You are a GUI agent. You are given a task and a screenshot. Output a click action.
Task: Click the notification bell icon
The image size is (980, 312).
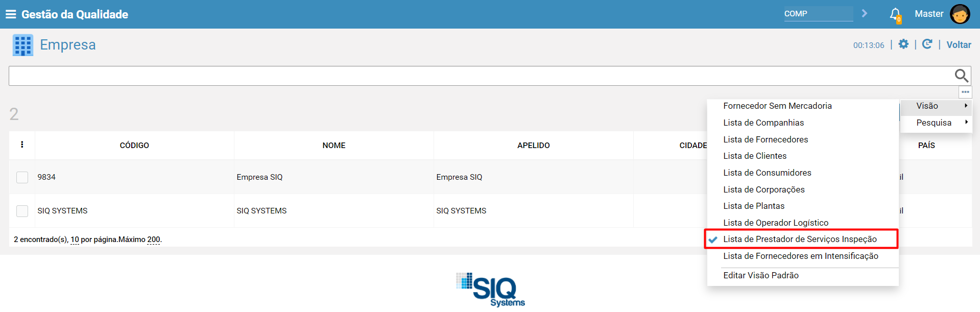(x=895, y=14)
